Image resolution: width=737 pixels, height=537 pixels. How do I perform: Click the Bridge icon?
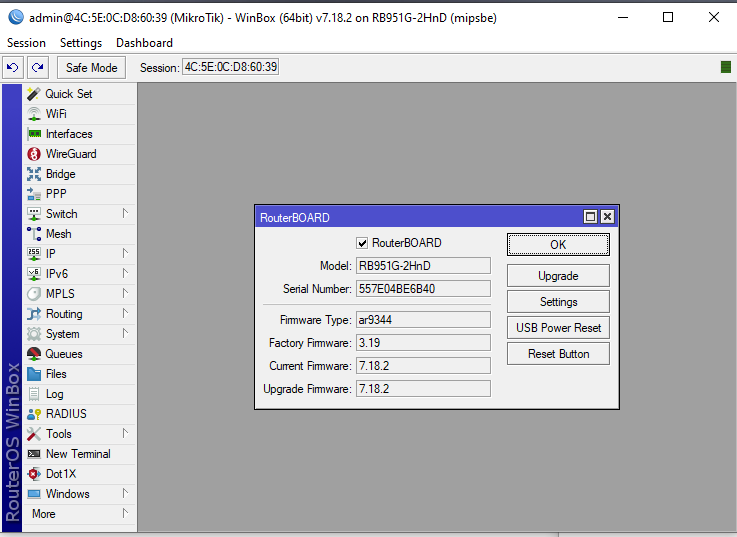(x=34, y=174)
